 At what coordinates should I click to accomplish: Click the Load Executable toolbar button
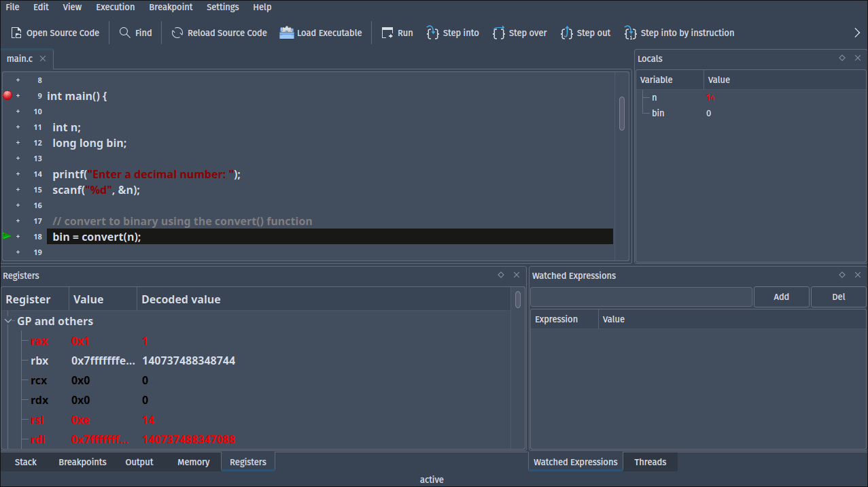click(x=321, y=33)
